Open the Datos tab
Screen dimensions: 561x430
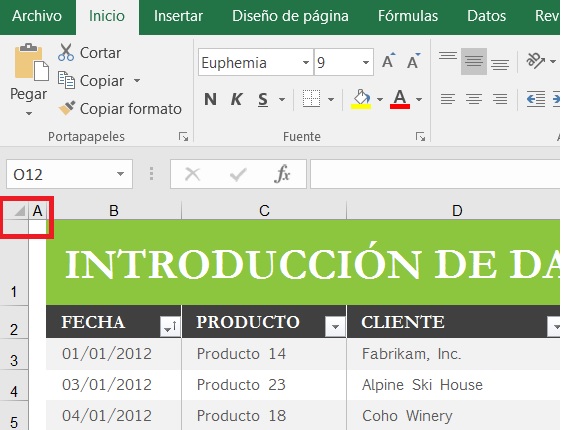coord(487,16)
